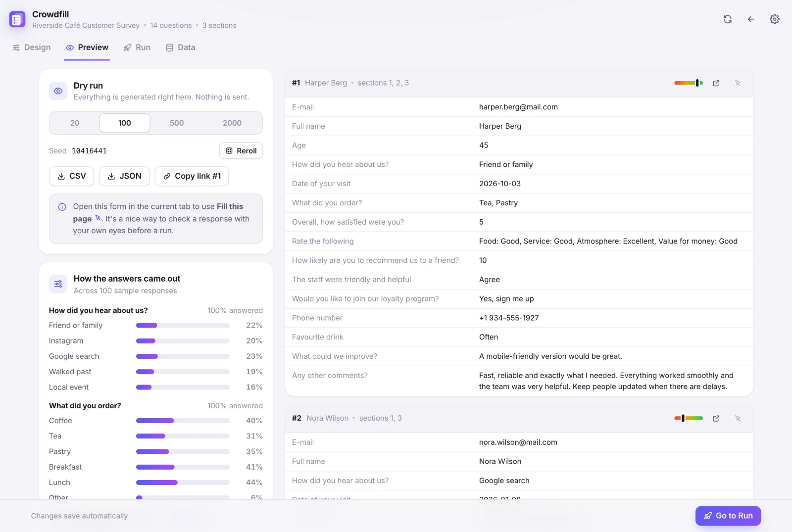Click the 'Tea, Pastry' order answer
Viewport: 792px width, 532px height.
coord(498,203)
